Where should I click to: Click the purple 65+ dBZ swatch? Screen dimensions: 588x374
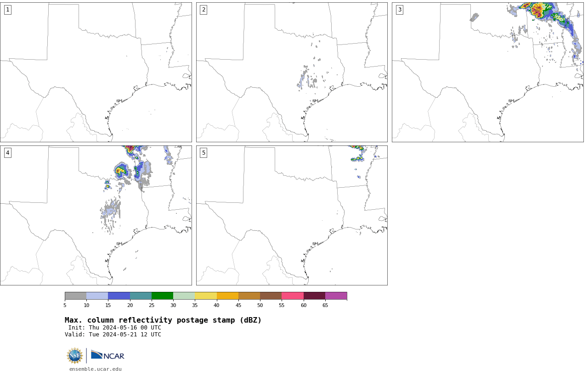pos(336,296)
